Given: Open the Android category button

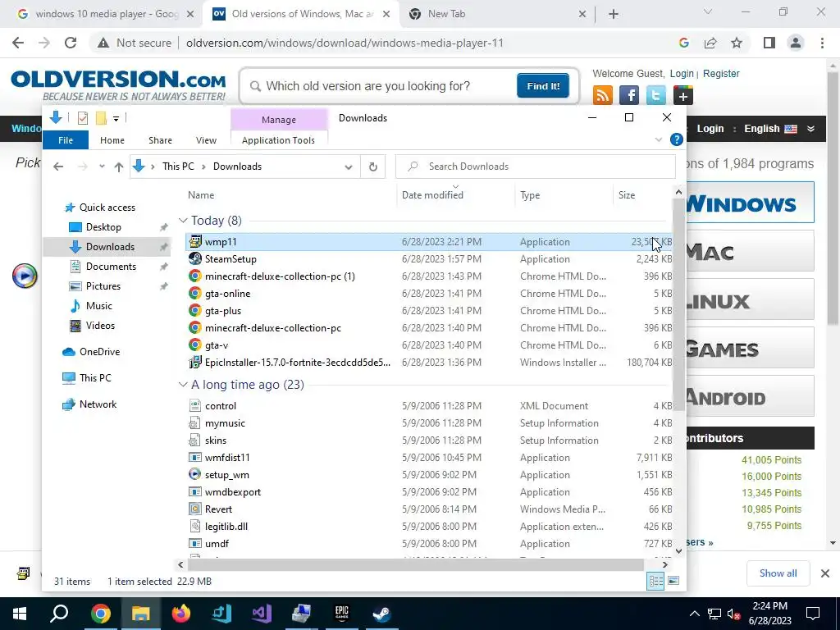Looking at the screenshot, I should (750, 396).
